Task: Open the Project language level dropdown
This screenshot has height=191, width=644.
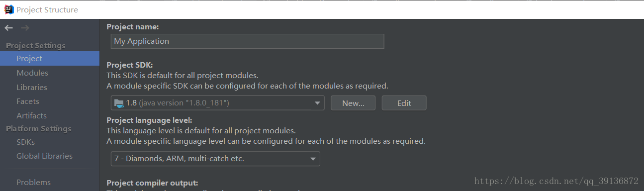Action: 215,159
